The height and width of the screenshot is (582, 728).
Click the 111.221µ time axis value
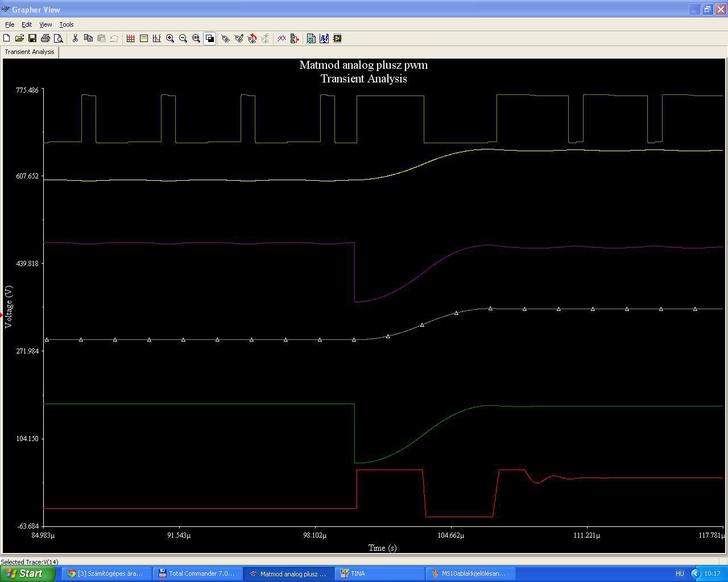coord(587,535)
